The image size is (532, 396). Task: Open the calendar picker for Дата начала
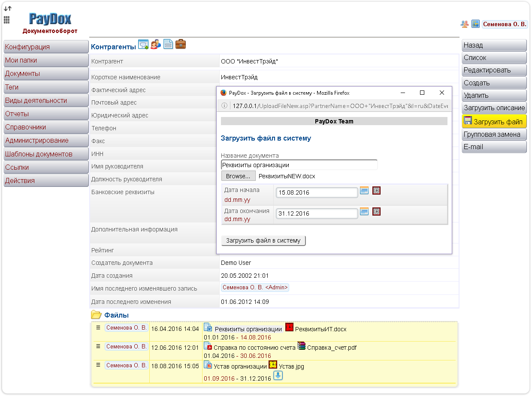364,191
